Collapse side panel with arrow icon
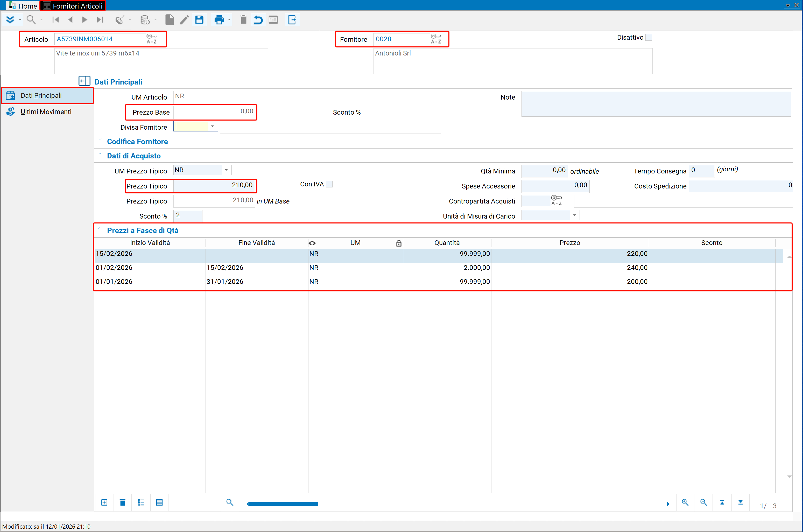The image size is (803, 532). 84,81
